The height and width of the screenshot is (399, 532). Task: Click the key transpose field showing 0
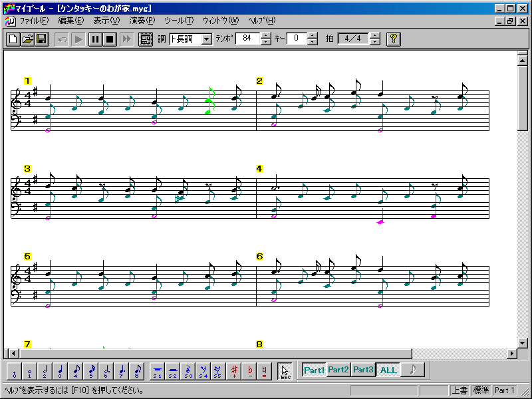click(x=297, y=39)
